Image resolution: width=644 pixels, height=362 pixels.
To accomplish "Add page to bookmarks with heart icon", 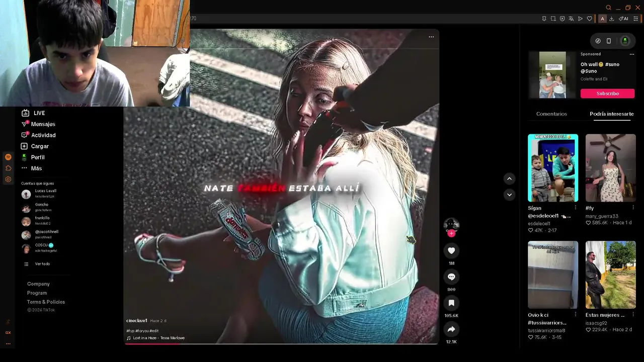I will [x=590, y=19].
